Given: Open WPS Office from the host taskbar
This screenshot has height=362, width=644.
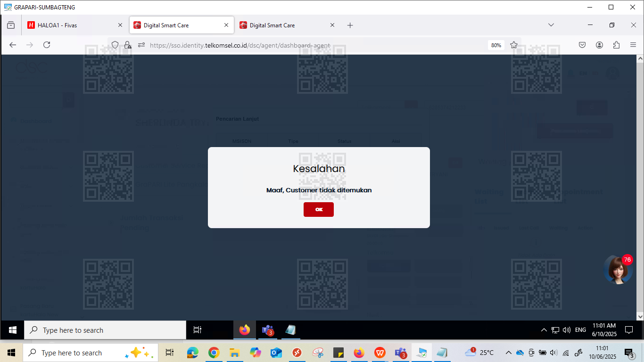Looking at the screenshot, I should [x=380, y=353].
